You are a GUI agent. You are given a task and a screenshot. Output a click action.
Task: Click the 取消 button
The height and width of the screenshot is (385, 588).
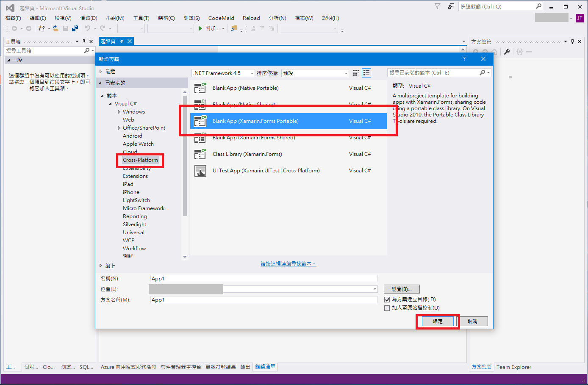pyautogui.click(x=472, y=321)
